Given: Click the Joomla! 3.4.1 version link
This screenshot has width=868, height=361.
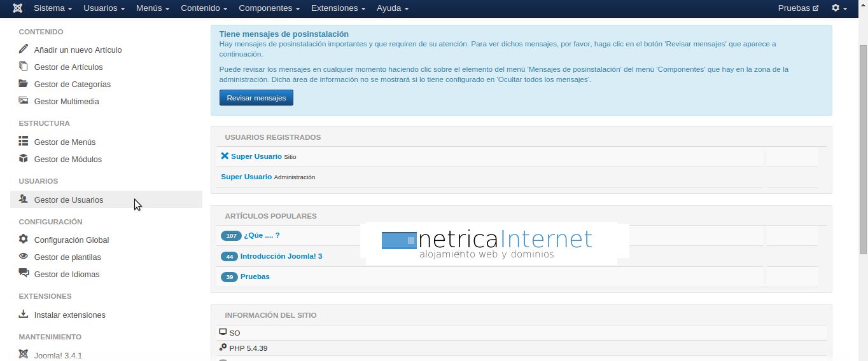Looking at the screenshot, I should click(58, 355).
